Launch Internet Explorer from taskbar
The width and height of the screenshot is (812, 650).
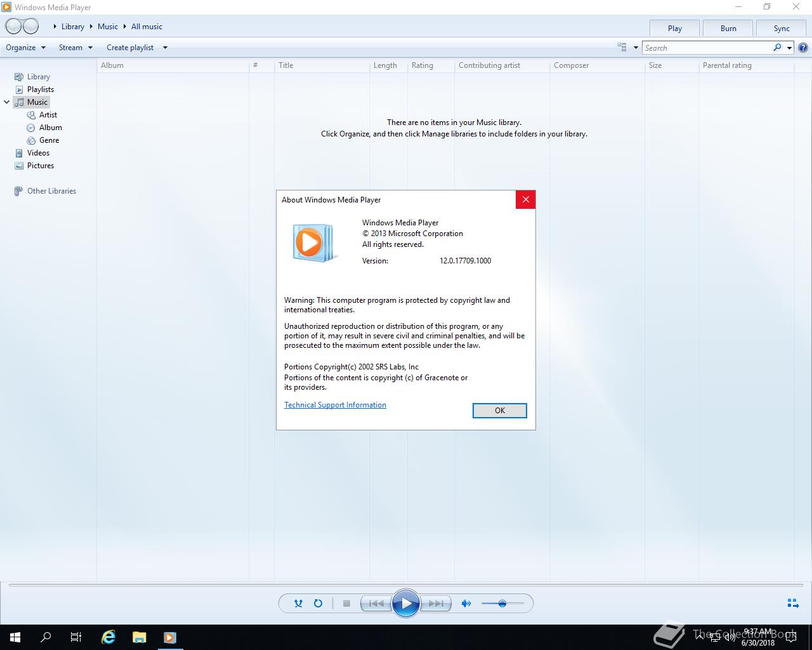[x=109, y=637]
